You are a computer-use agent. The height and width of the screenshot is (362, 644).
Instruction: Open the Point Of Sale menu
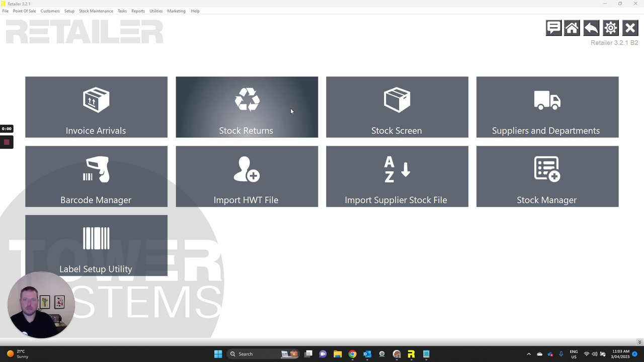[x=25, y=11]
